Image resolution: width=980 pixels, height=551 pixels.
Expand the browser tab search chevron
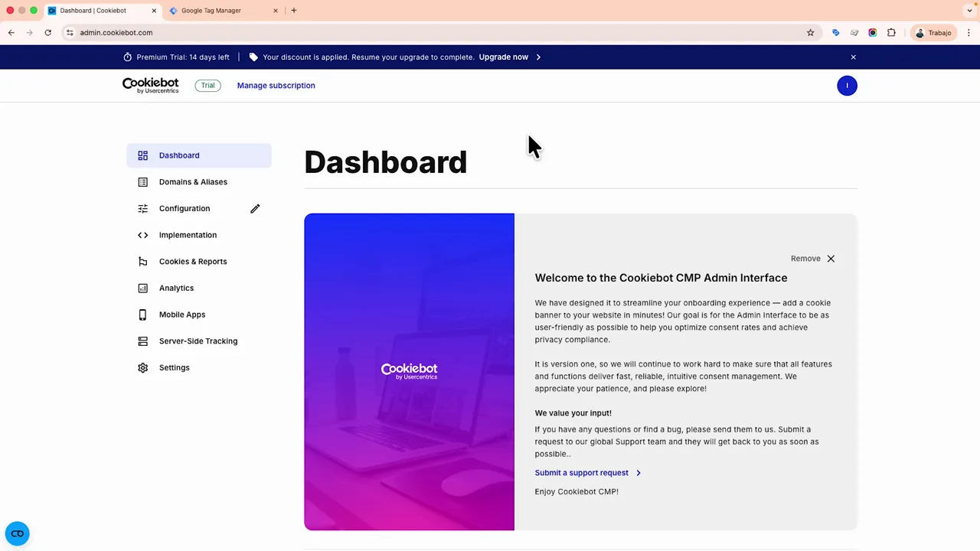[969, 11]
